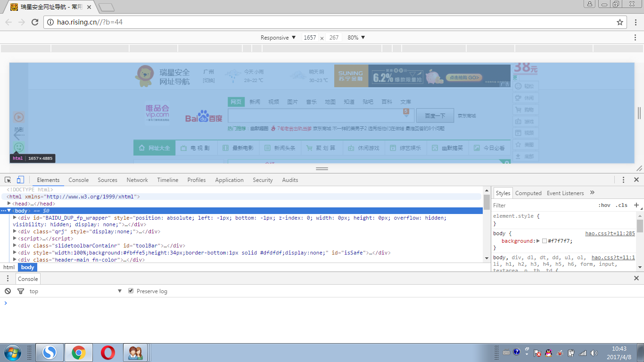
Task: Toggle the device toolbar icon
Action: tap(20, 180)
